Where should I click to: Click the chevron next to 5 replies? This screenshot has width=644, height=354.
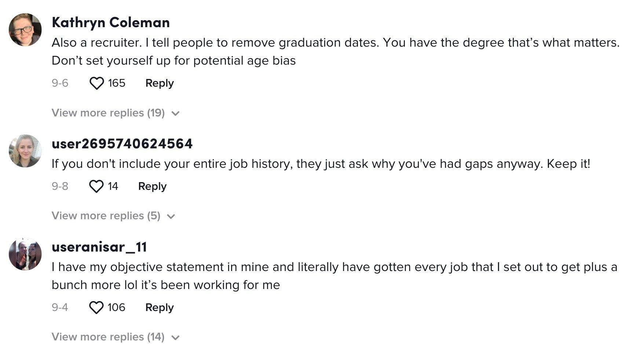(x=171, y=216)
